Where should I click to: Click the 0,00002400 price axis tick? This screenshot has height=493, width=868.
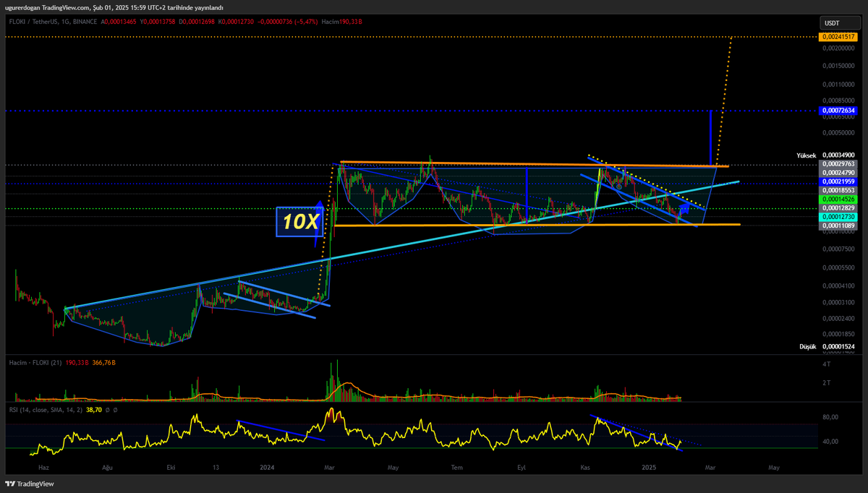click(x=838, y=318)
